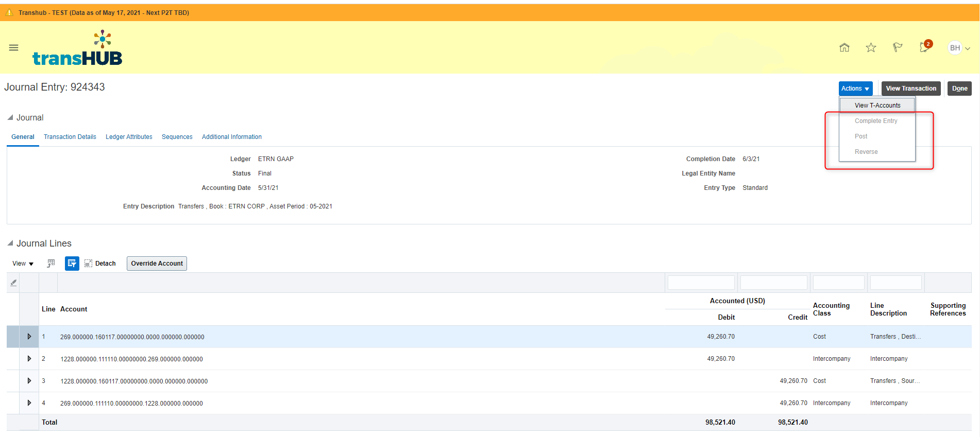This screenshot has width=980, height=437.
Task: Open the Ledger Attributes tab
Action: pyautogui.click(x=129, y=137)
